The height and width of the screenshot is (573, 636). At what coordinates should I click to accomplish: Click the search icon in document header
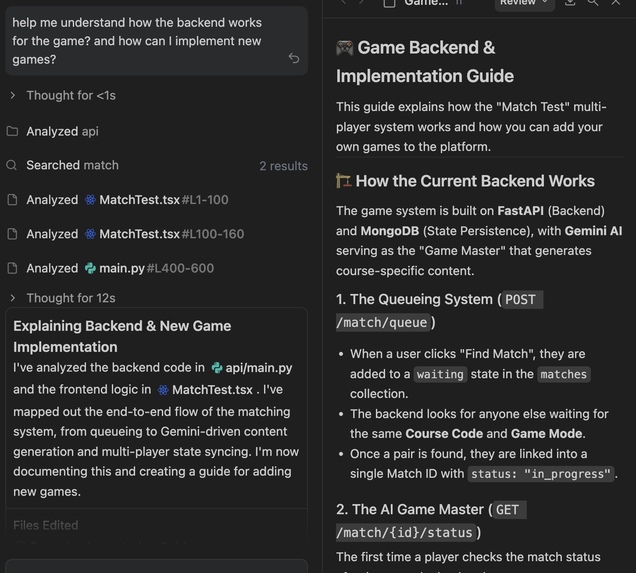[593, 2]
